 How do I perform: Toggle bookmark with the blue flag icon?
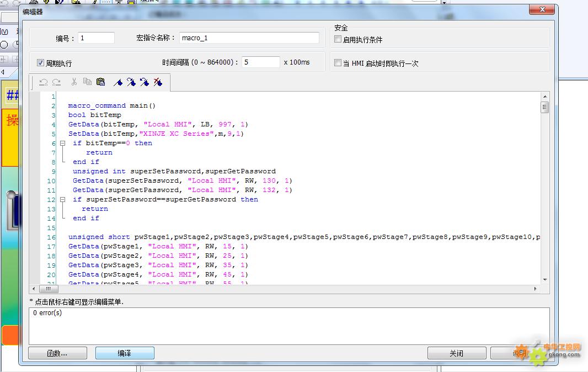[118, 82]
